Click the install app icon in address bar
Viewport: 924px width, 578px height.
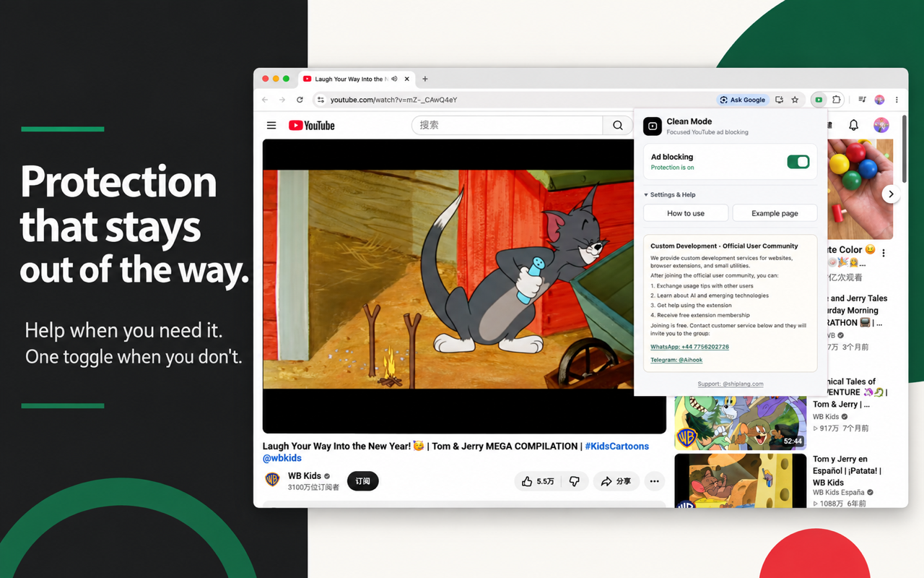click(x=779, y=100)
